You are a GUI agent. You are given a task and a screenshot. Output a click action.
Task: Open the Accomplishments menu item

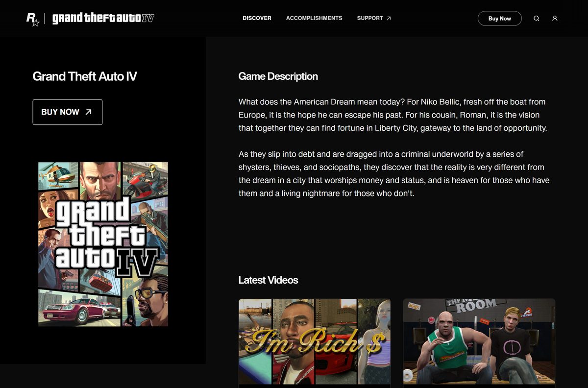click(314, 18)
